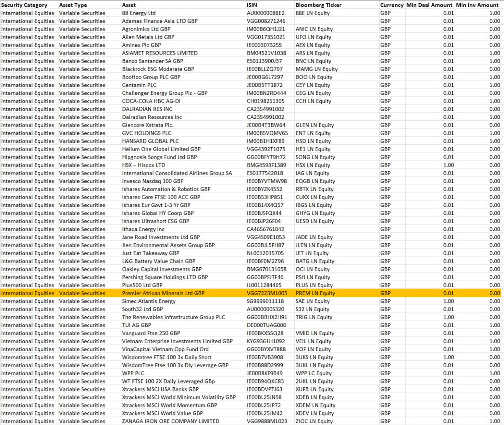Screen dimensions: 504x425
Task: Click L&G Battery Value Chain GBP
Action: pyautogui.click(x=159, y=261)
